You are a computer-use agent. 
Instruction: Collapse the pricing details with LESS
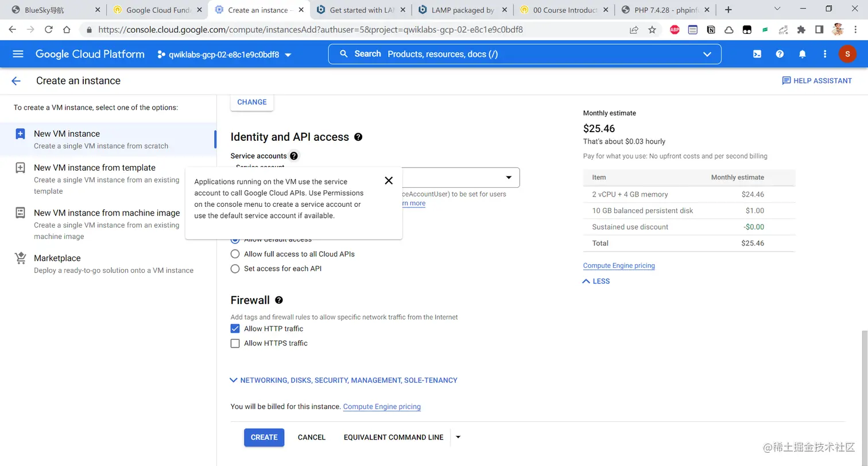[x=596, y=281]
